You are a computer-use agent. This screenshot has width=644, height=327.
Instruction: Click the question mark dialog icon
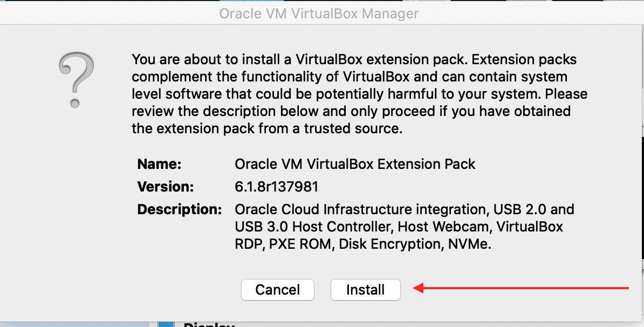click(x=77, y=80)
